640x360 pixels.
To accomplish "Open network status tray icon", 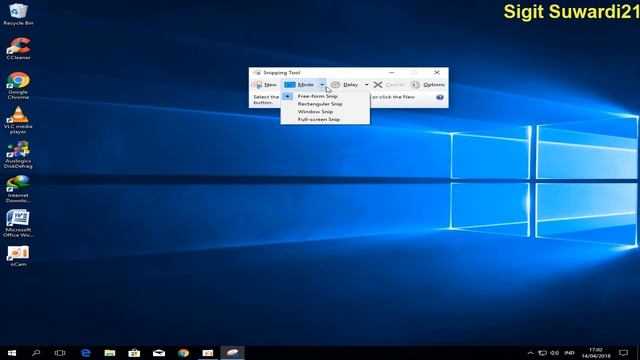I will pyautogui.click(x=542, y=353).
